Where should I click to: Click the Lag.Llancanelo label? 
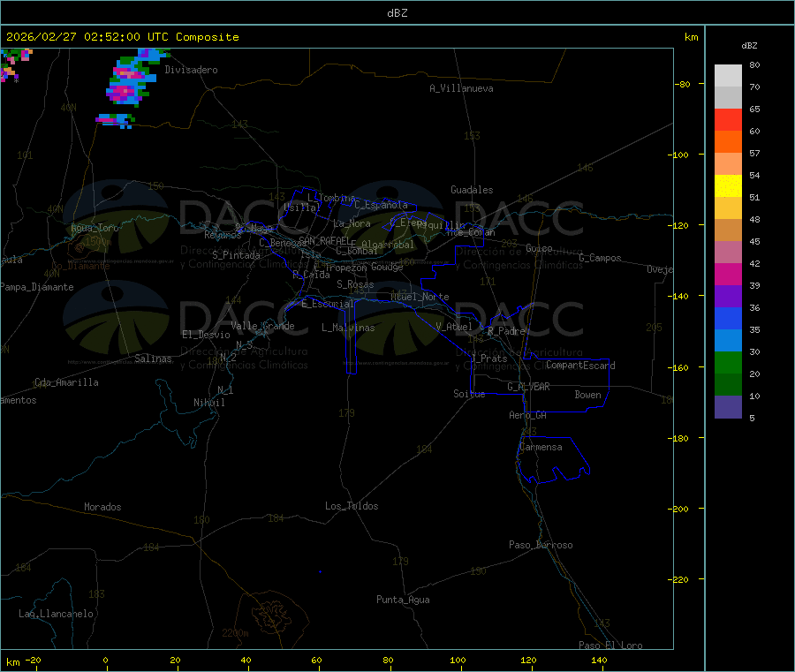[56, 614]
